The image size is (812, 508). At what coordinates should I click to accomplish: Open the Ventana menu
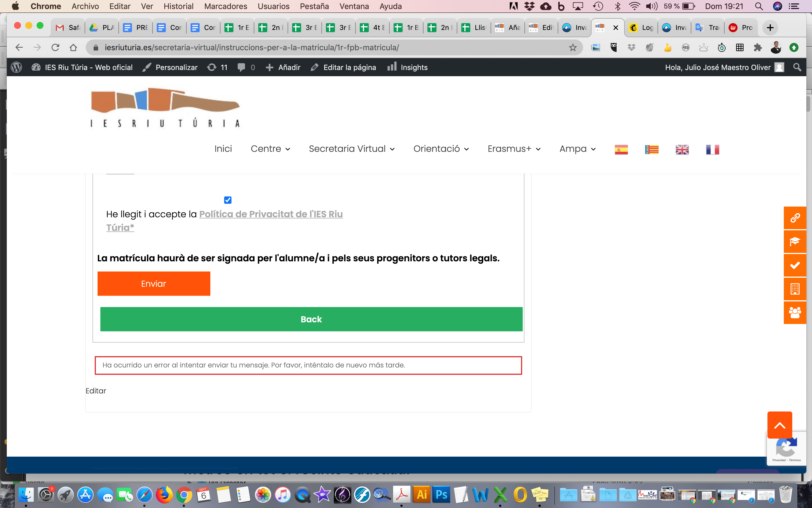point(354,6)
